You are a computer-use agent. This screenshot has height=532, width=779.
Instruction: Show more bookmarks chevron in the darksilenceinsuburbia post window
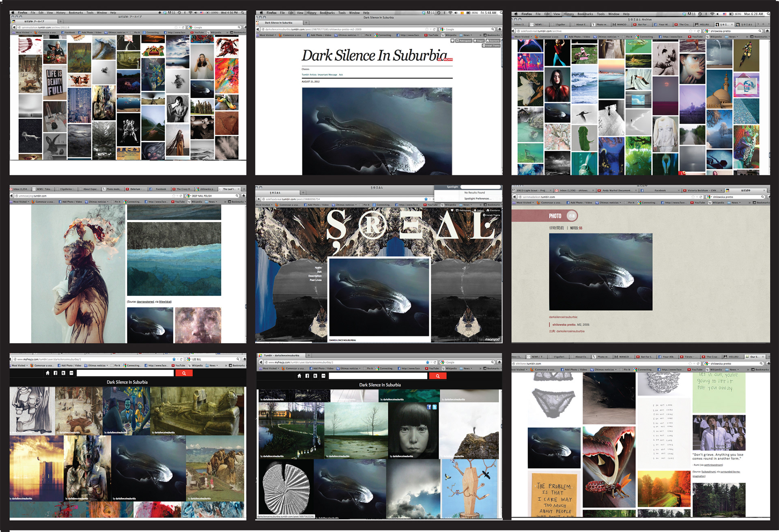point(480,35)
